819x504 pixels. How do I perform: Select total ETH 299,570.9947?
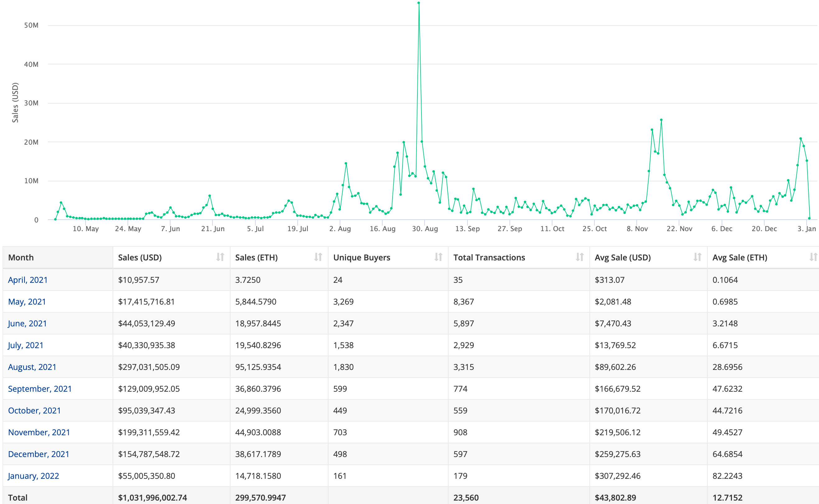(x=261, y=497)
